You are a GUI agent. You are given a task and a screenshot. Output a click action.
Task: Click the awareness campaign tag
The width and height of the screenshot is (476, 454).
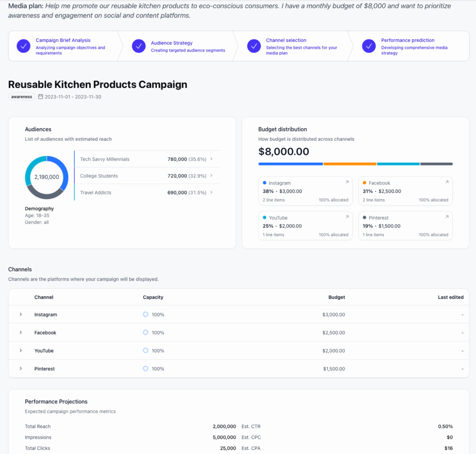coord(21,96)
